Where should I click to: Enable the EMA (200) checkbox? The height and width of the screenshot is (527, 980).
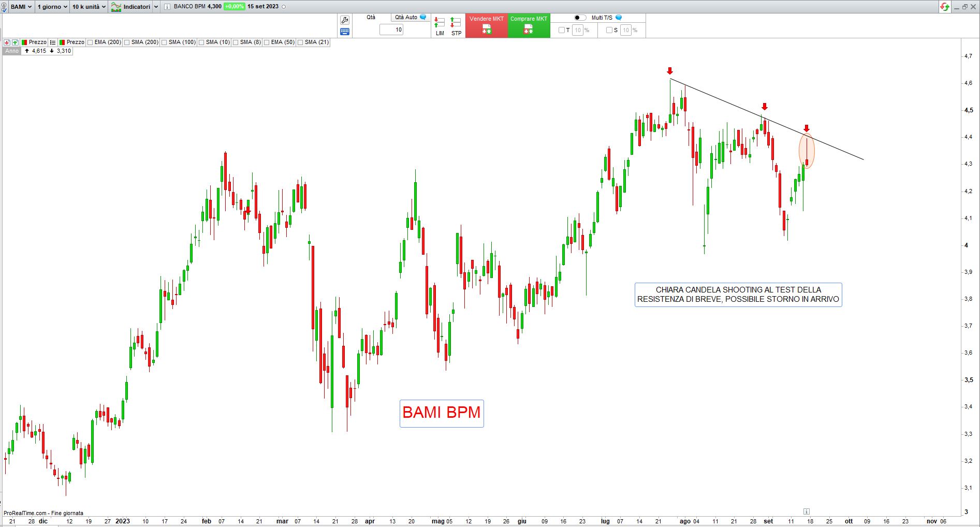click(91, 42)
